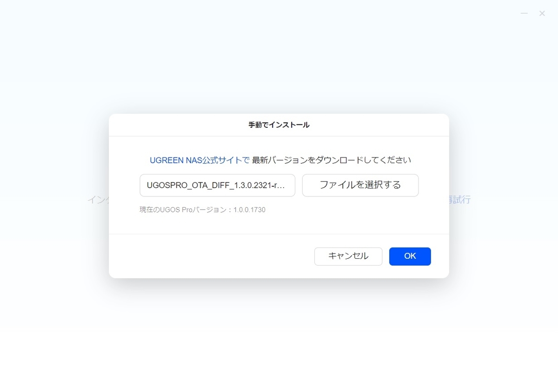Confirm the manual install with OK

pyautogui.click(x=410, y=256)
